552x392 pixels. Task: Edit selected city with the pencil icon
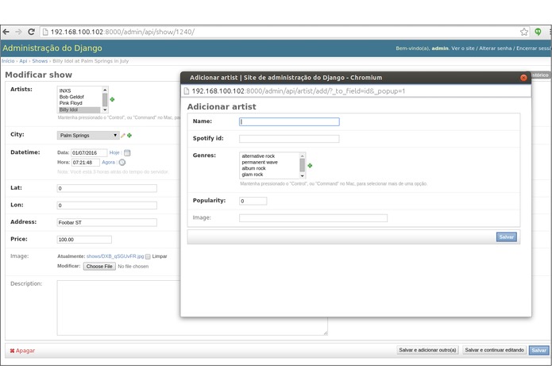(x=123, y=136)
